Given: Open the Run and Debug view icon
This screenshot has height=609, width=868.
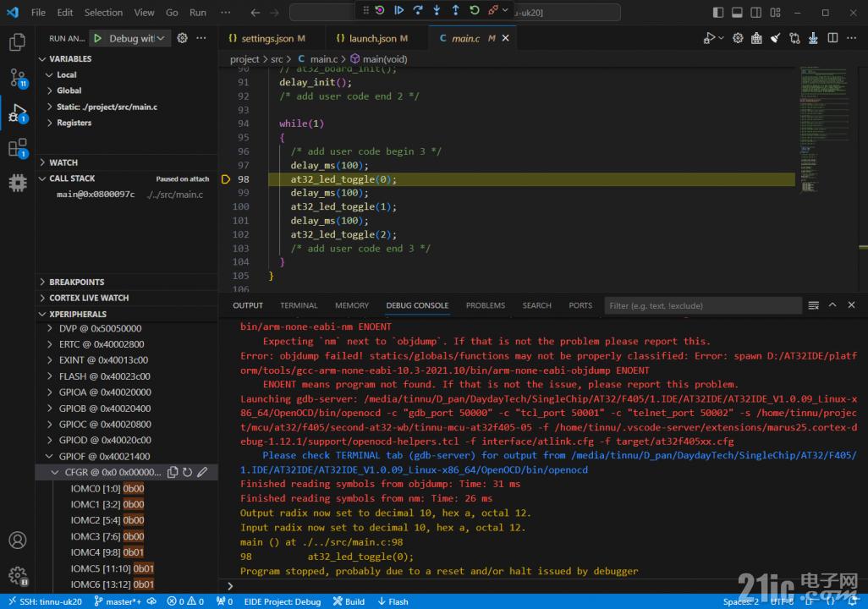Looking at the screenshot, I should (x=17, y=113).
